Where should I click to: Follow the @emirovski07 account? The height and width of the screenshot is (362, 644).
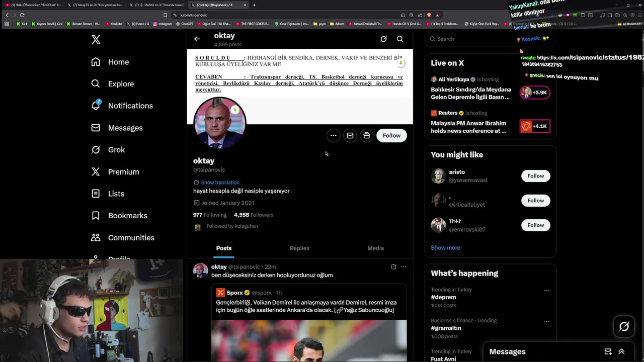[x=535, y=225]
